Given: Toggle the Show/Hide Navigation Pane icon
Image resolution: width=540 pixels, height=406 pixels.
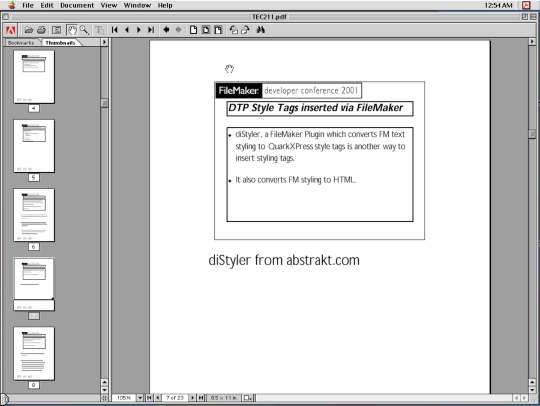Looking at the screenshot, I should click(56, 30).
